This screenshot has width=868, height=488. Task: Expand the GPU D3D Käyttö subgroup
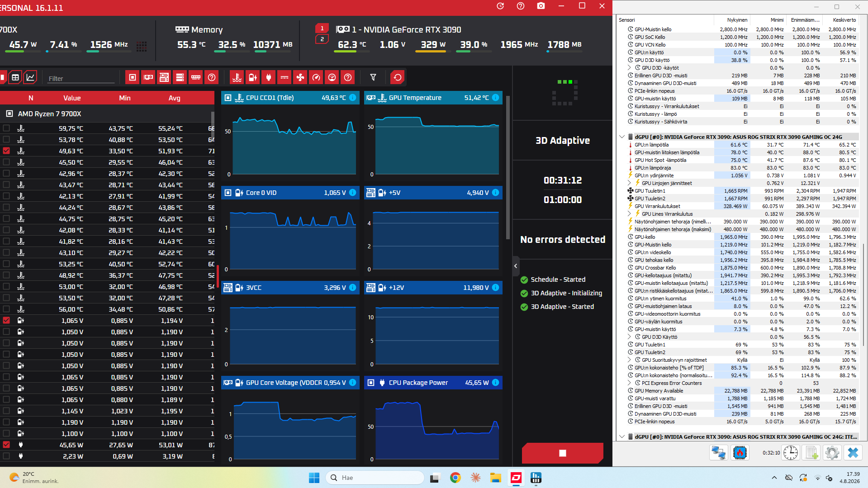[x=629, y=337]
